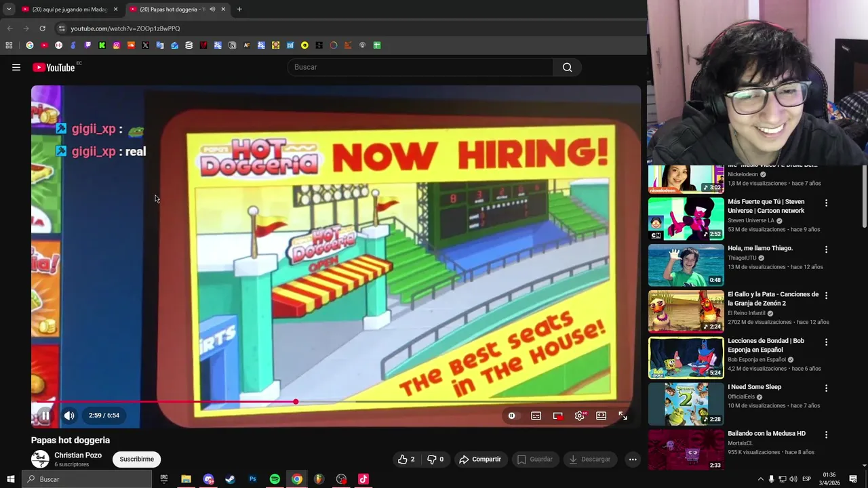Open the video player settings gear
The image size is (868, 488).
(x=579, y=416)
